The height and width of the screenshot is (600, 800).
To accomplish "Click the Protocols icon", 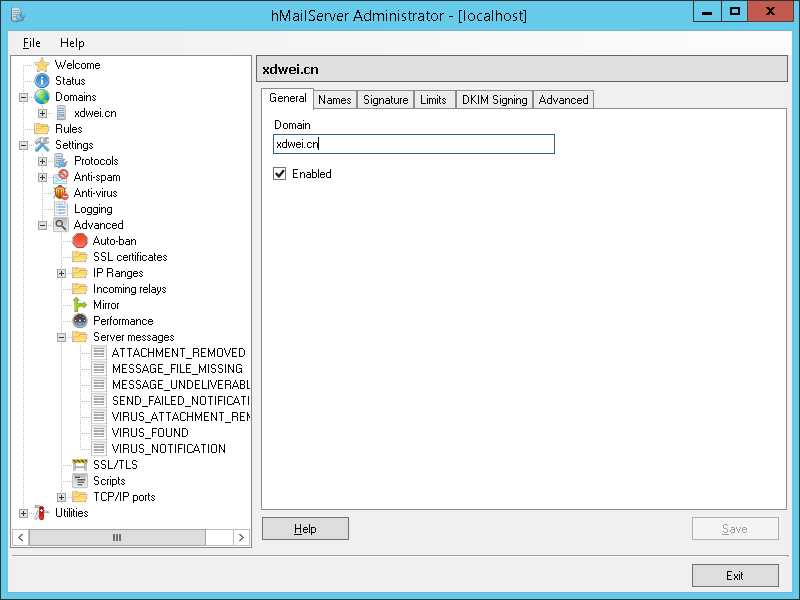I will [x=61, y=161].
